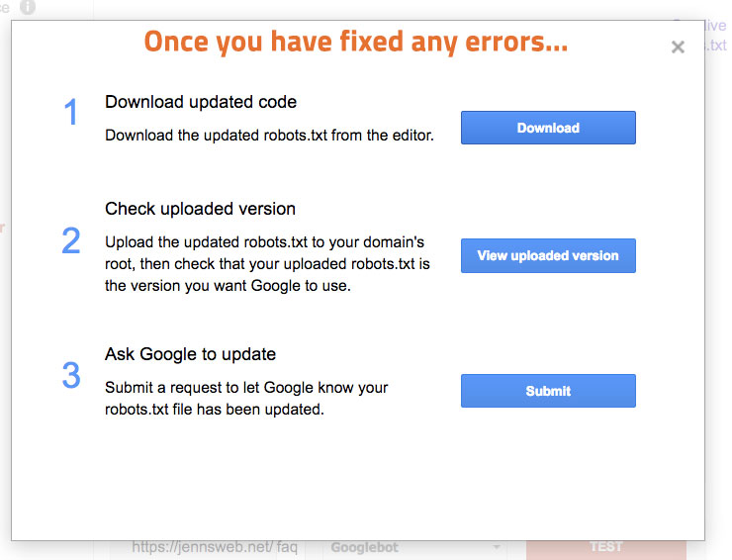This screenshot has width=732, height=560.
Task: Click the Download the updated robots.txt description
Action: coord(269,136)
